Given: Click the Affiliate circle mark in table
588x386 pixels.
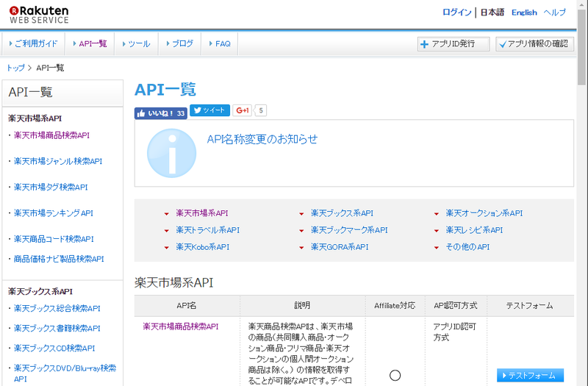Looking at the screenshot, I should point(395,375).
